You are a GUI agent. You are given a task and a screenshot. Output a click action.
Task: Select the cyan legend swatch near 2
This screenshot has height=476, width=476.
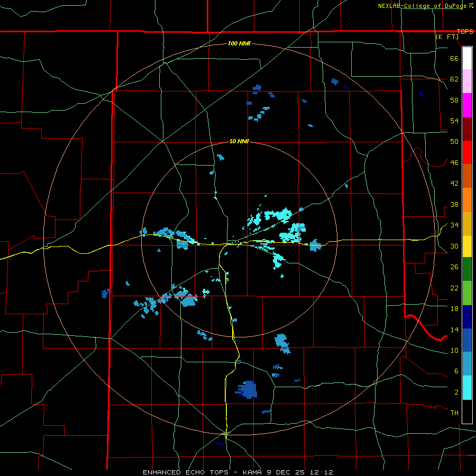pos(467,388)
